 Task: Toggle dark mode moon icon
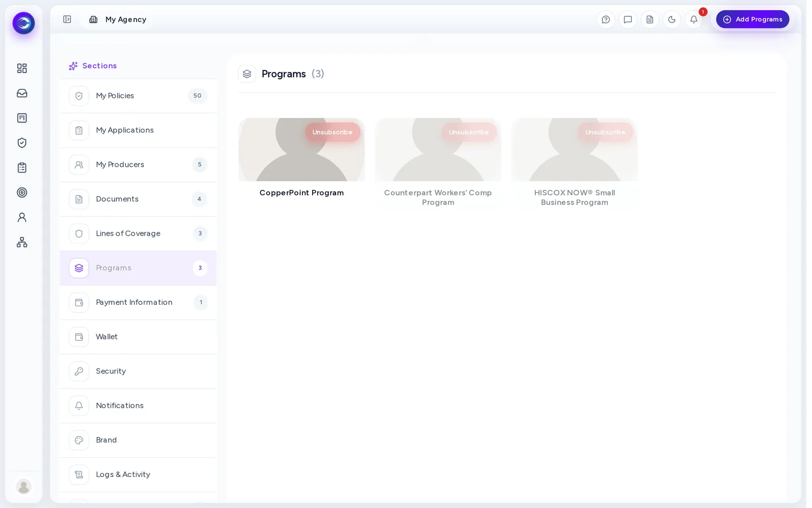672,19
